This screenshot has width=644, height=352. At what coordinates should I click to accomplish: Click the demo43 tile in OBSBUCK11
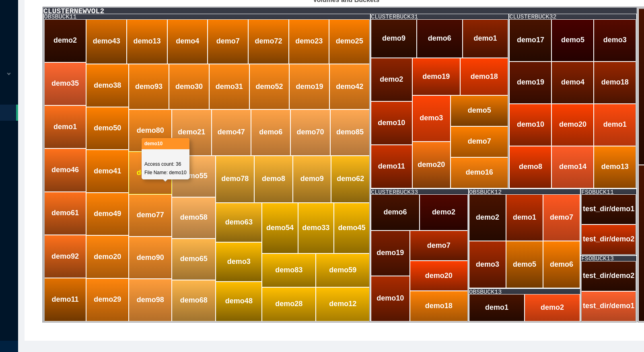pyautogui.click(x=107, y=41)
